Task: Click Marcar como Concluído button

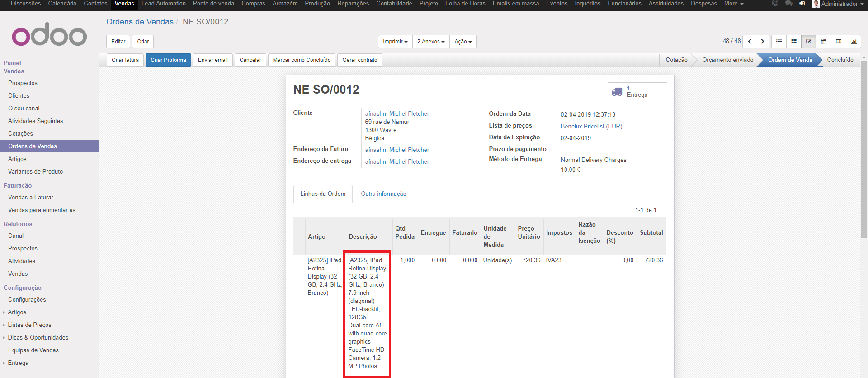Action: coord(302,60)
